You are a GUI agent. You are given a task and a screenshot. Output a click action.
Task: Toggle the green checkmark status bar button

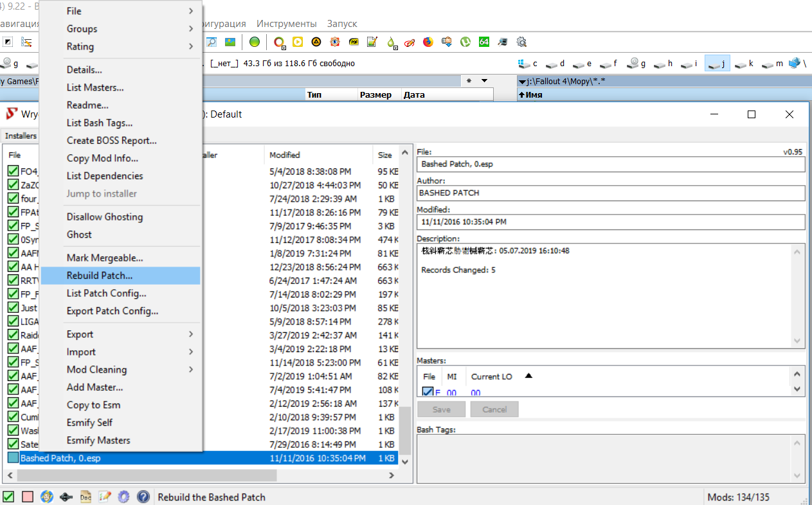point(9,497)
